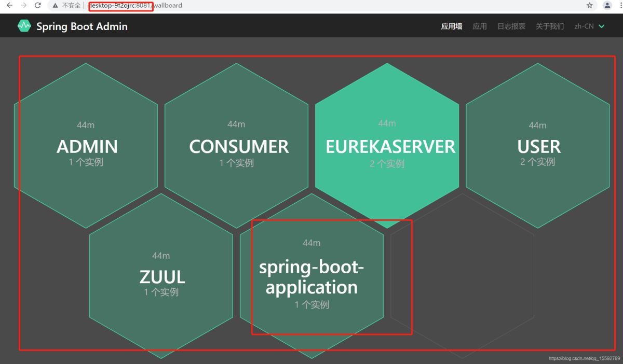Open the spring-boot-application hexagon tile
The height and width of the screenshot is (364, 623).
(311, 276)
